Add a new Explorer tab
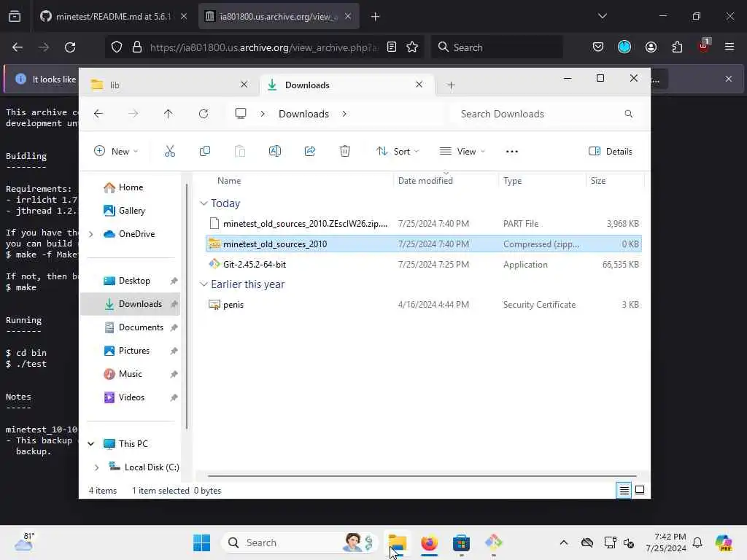This screenshot has height=560, width=747. pos(451,85)
